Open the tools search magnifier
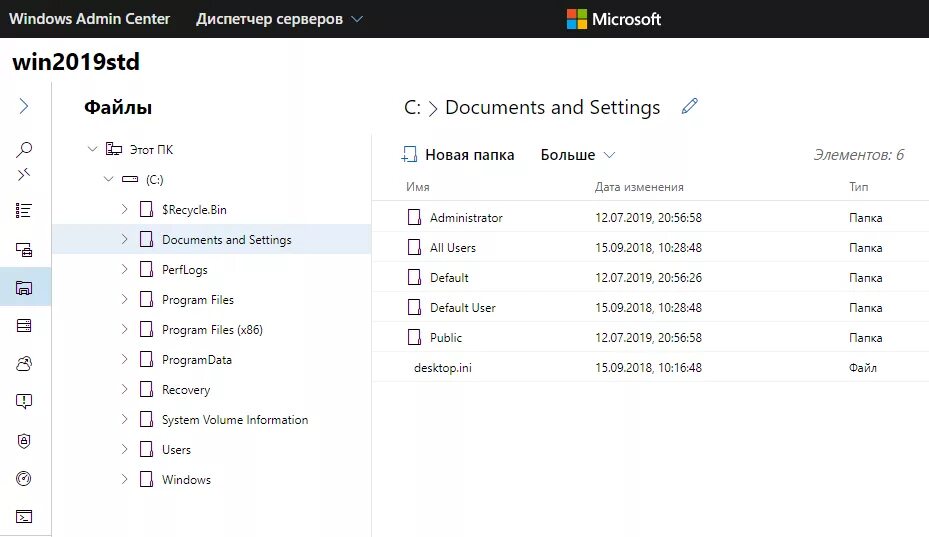The image size is (929, 537). pos(24,149)
